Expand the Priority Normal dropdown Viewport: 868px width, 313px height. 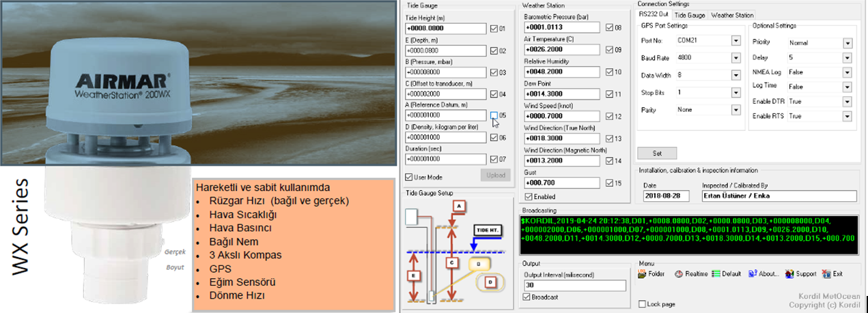[848, 42]
